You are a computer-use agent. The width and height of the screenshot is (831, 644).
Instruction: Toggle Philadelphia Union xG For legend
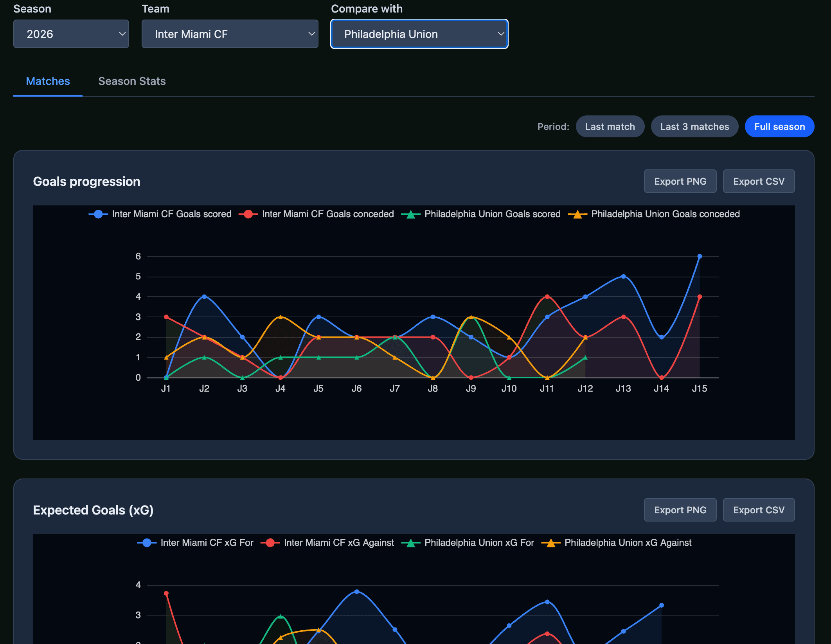pyautogui.click(x=468, y=543)
